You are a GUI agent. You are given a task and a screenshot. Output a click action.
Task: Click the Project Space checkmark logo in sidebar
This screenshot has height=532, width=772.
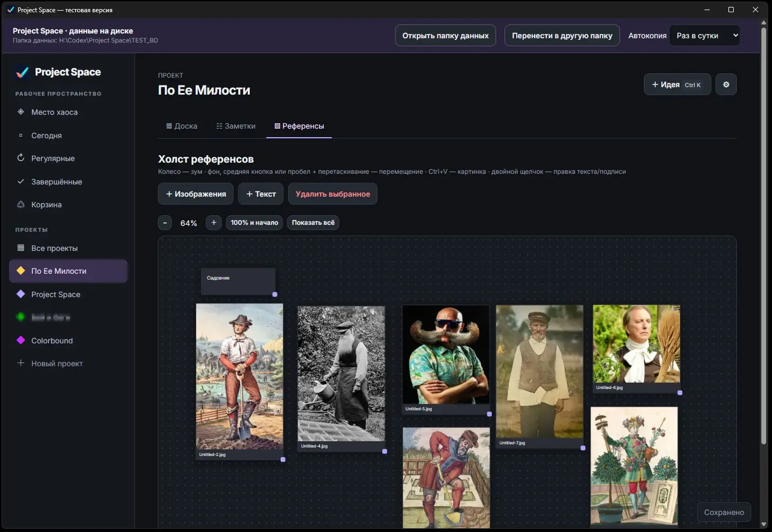[x=22, y=72]
